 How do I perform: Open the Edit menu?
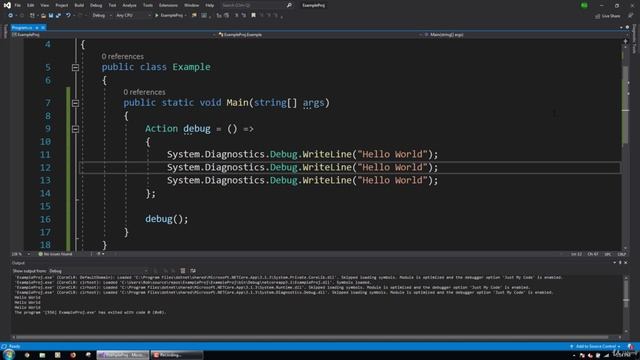pyautogui.click(x=31, y=5)
